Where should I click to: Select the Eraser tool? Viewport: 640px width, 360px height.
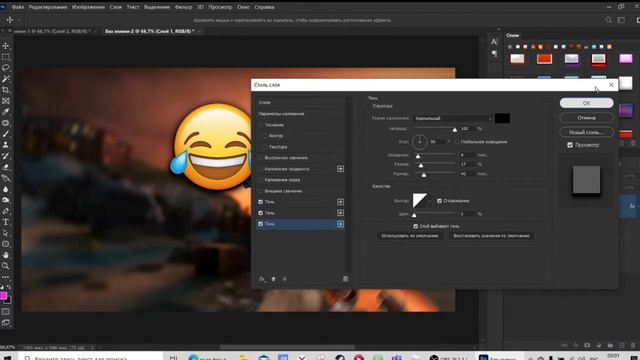tap(6, 167)
